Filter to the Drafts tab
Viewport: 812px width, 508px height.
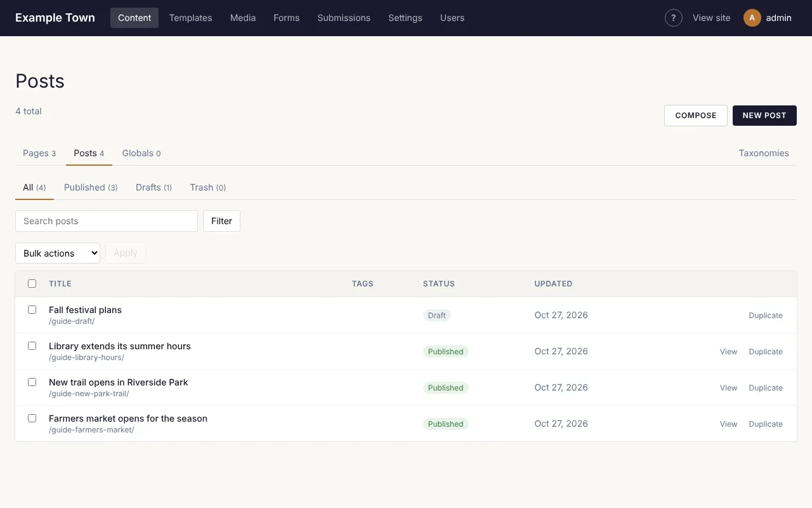pyautogui.click(x=154, y=187)
